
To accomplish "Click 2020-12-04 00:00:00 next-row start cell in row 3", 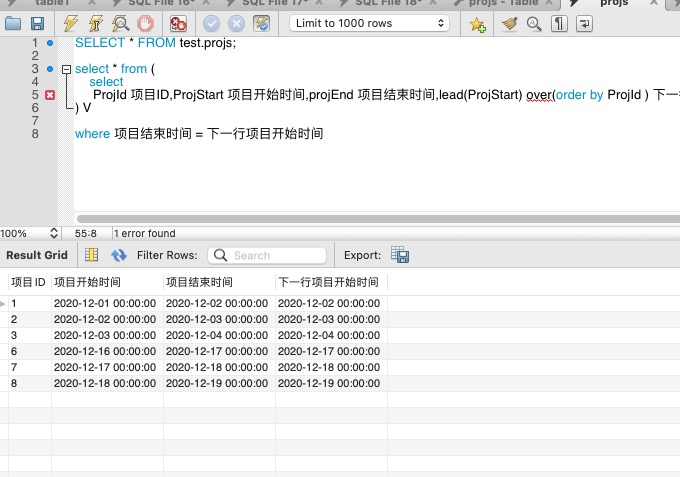I will tap(331, 335).
